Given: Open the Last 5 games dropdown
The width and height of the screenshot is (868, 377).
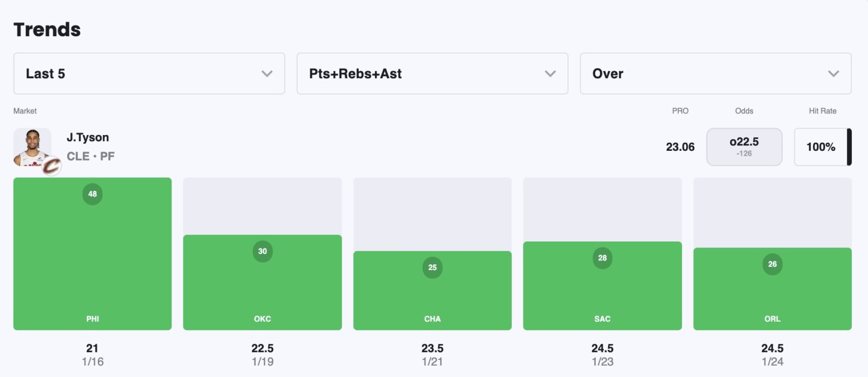Looking at the screenshot, I should pyautogui.click(x=149, y=74).
